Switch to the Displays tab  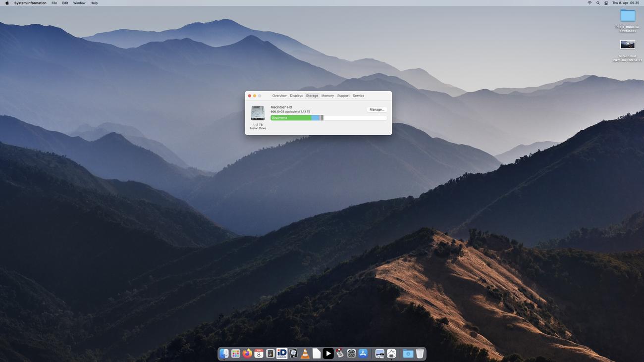tap(296, 96)
